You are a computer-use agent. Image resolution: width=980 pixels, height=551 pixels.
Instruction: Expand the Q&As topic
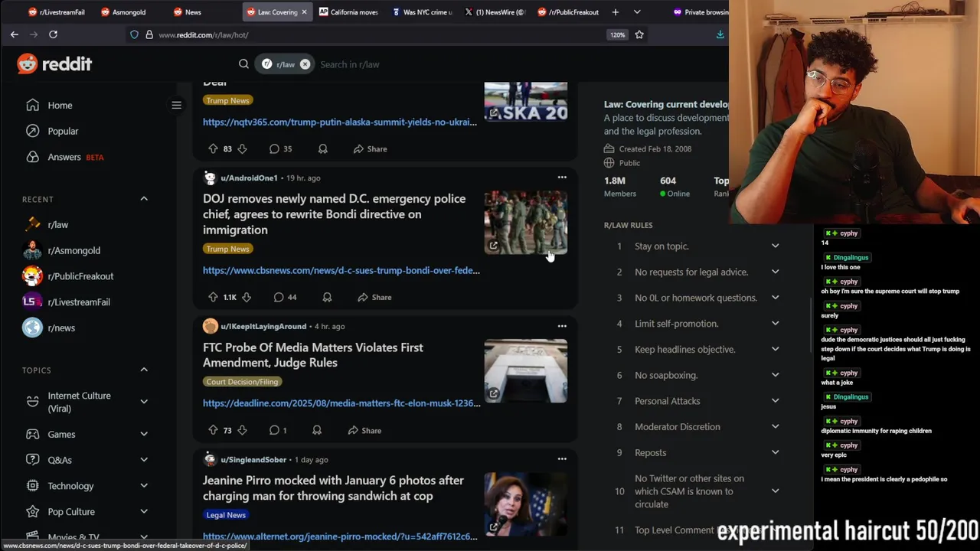(144, 460)
